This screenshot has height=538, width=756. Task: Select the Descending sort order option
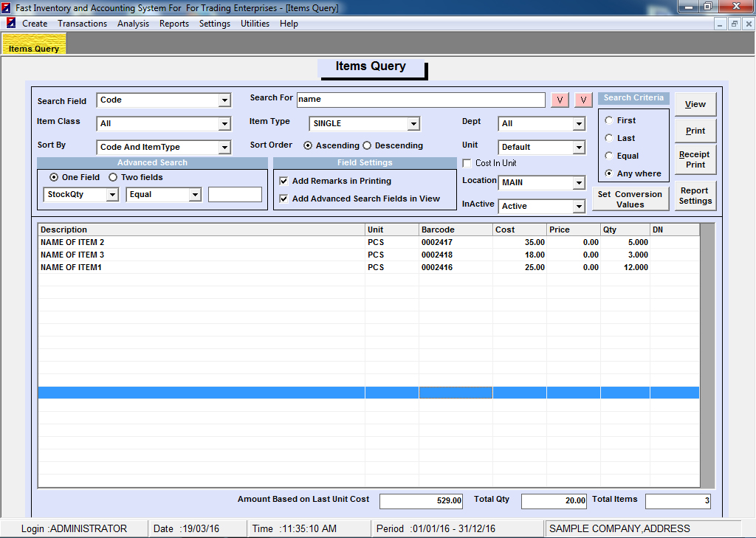coord(367,145)
